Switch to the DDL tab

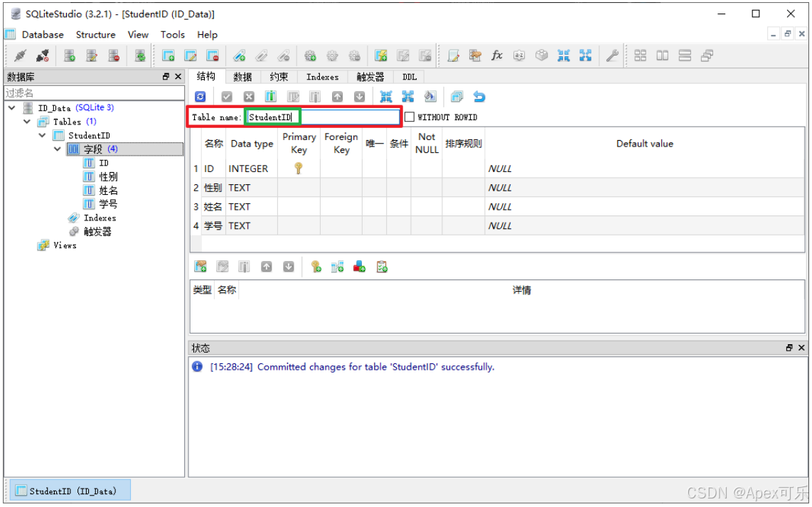(409, 78)
